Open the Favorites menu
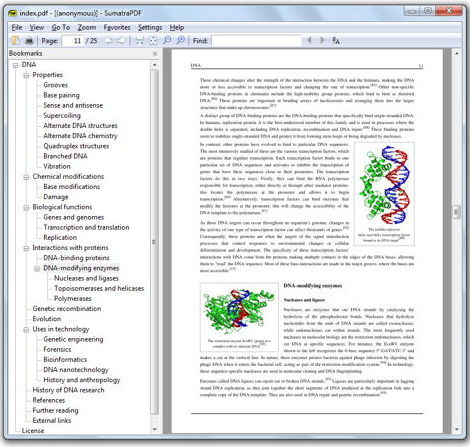Viewport: 470px width, 447px height. coord(117,27)
